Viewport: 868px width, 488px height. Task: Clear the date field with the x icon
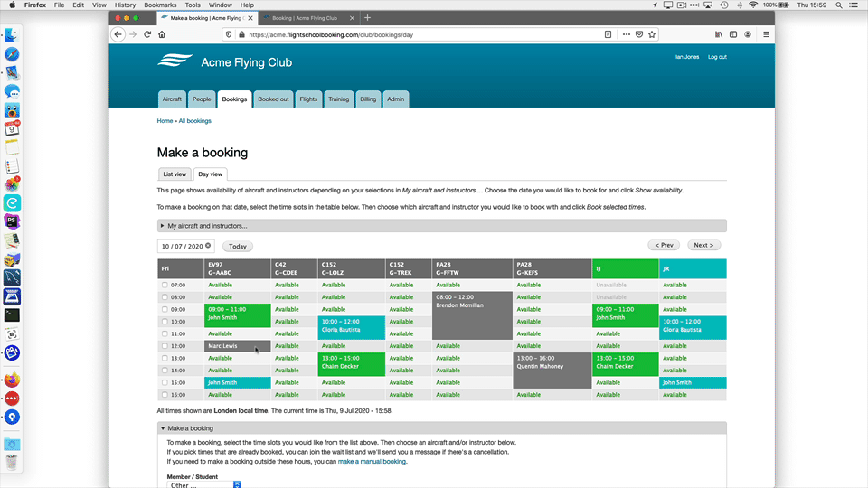(x=208, y=246)
